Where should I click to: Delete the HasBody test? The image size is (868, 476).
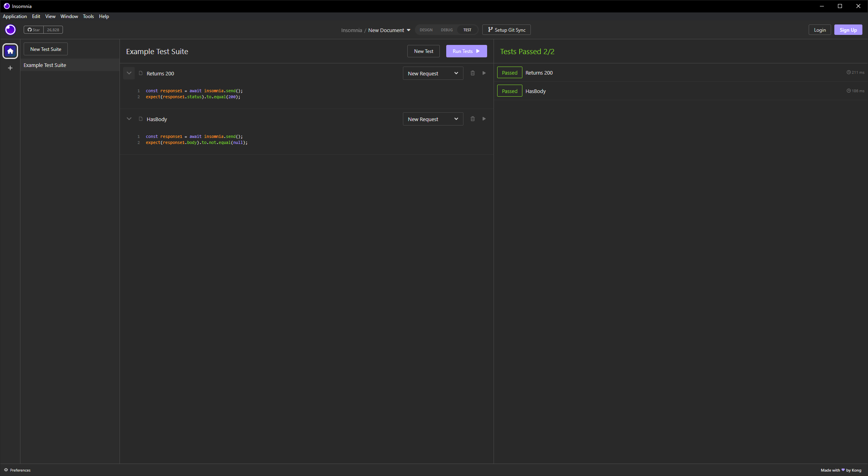[473, 119]
